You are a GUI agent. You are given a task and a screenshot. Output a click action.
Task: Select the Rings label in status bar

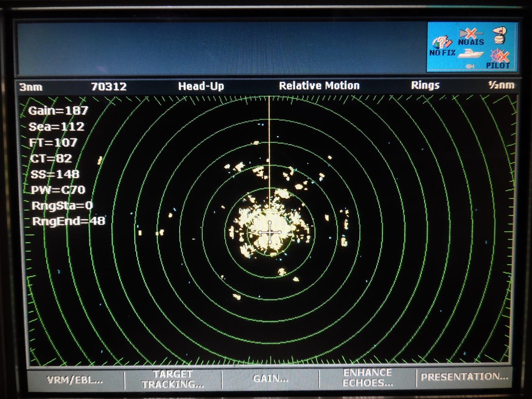425,85
